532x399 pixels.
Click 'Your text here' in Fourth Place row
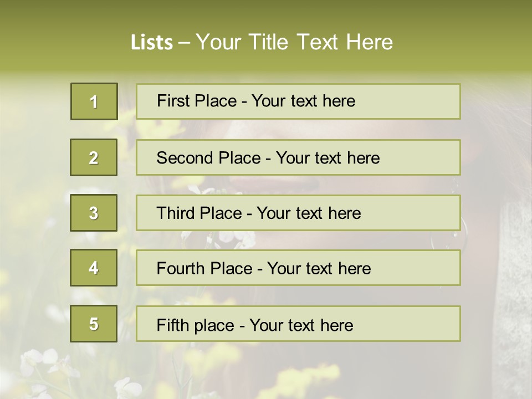tap(319, 269)
